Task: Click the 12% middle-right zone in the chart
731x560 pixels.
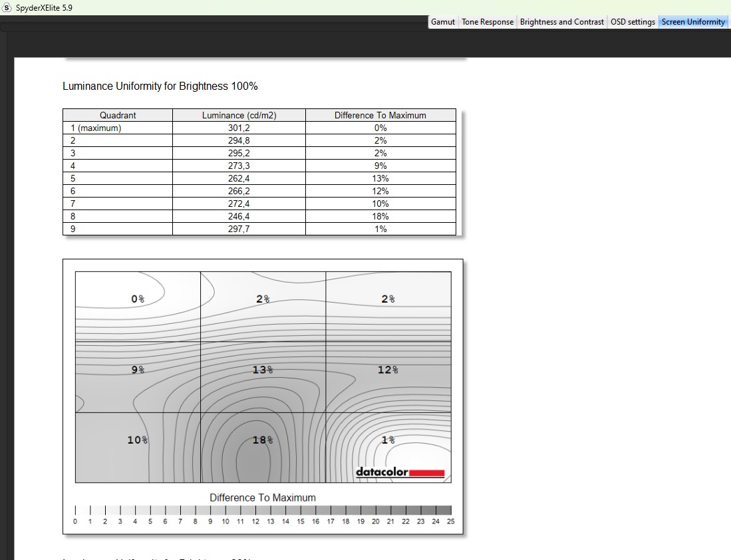Action: (388, 370)
